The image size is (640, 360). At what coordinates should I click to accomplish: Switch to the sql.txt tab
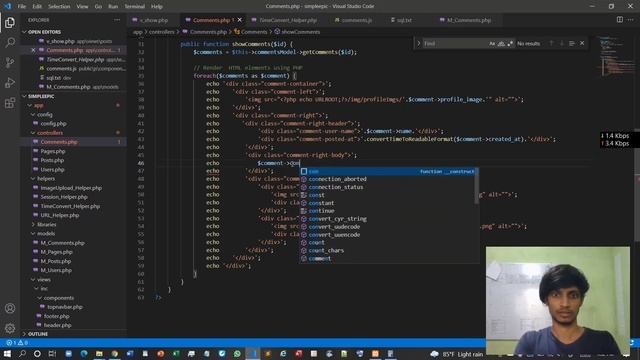click(404, 20)
